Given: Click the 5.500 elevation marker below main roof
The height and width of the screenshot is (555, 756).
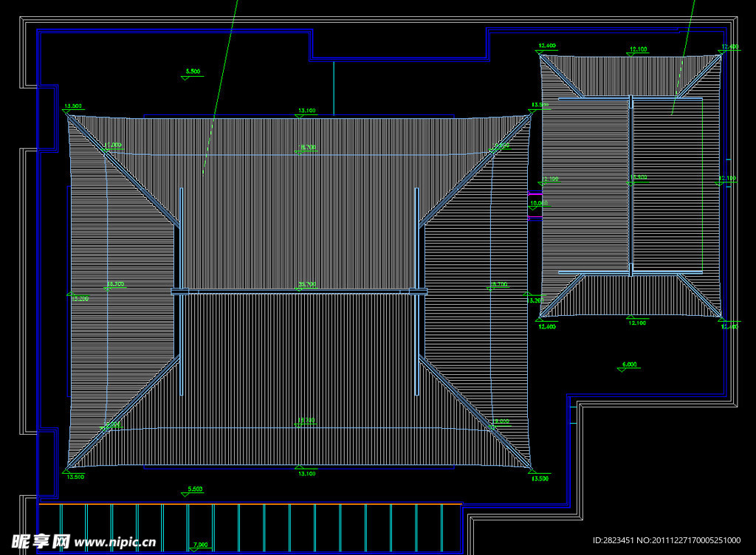Looking at the screenshot, I should [x=195, y=489].
